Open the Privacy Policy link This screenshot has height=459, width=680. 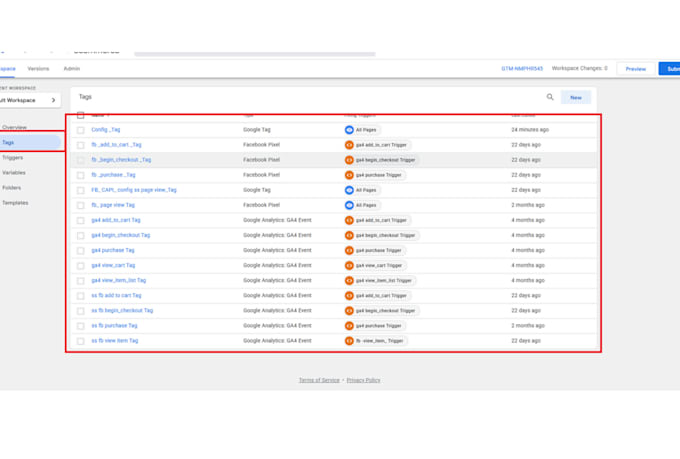(363, 380)
